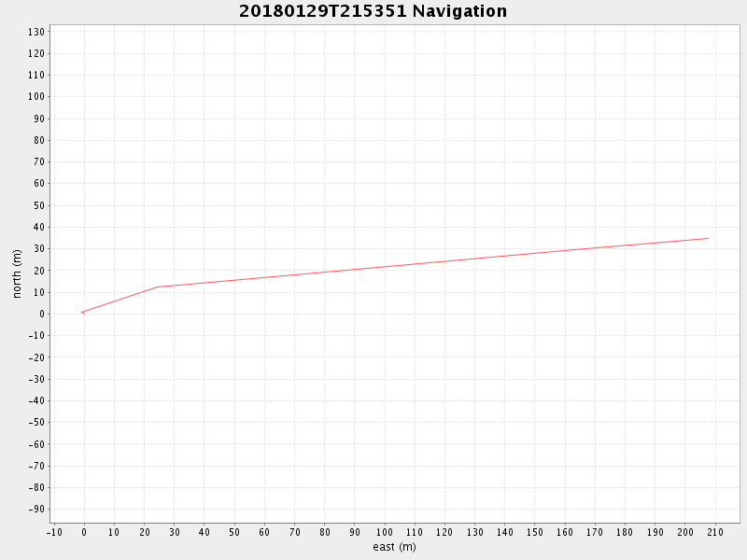Click the -10 tick label on east axis
This screenshot has height=560, width=747.
pyautogui.click(x=54, y=533)
